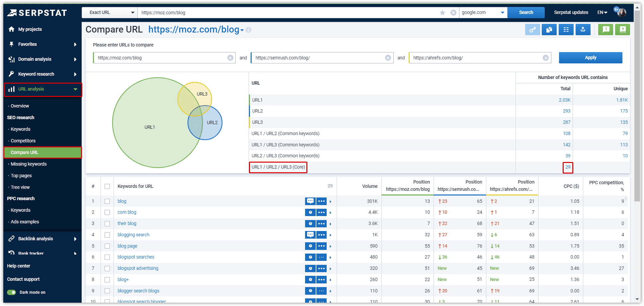The image size is (644, 306).
Task: Click the info icon next to Compare URL title
Action: point(249,30)
